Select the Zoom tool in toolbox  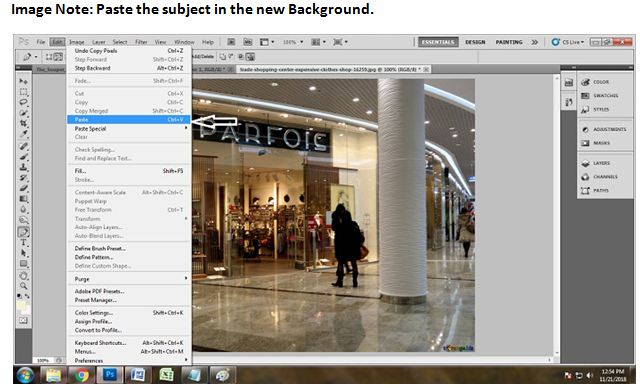(x=23, y=286)
